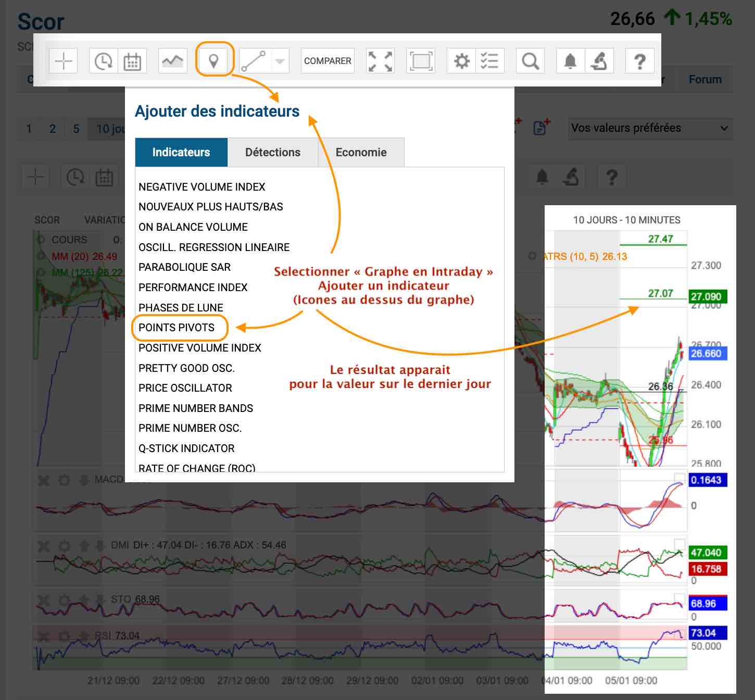
Task: Select PRICE OSCILLATOR indicator
Action: tap(185, 388)
